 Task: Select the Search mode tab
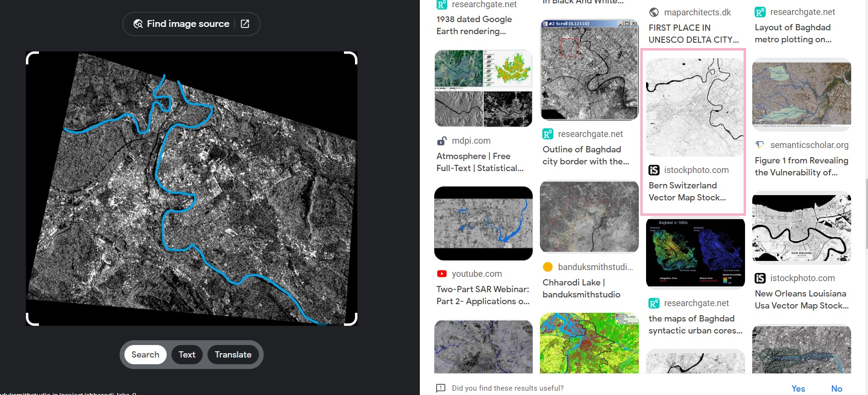(145, 355)
